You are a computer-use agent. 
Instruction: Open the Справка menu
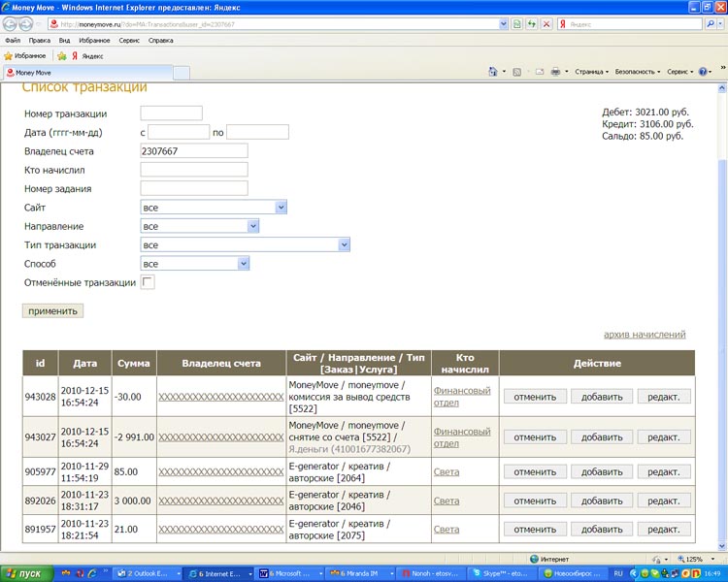[160, 41]
